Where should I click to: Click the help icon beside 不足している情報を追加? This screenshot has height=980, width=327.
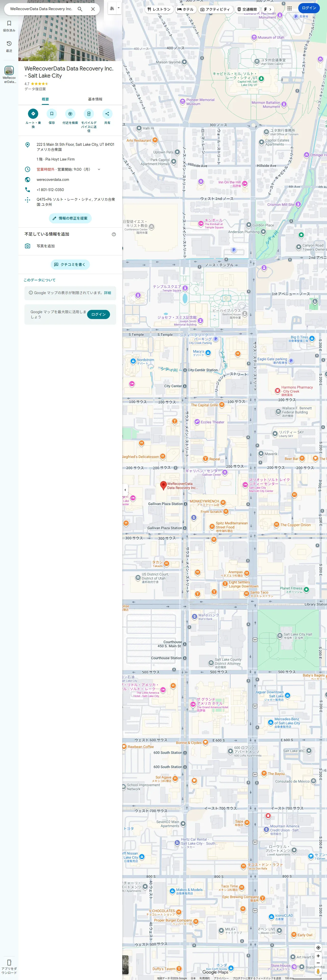pyautogui.click(x=114, y=234)
